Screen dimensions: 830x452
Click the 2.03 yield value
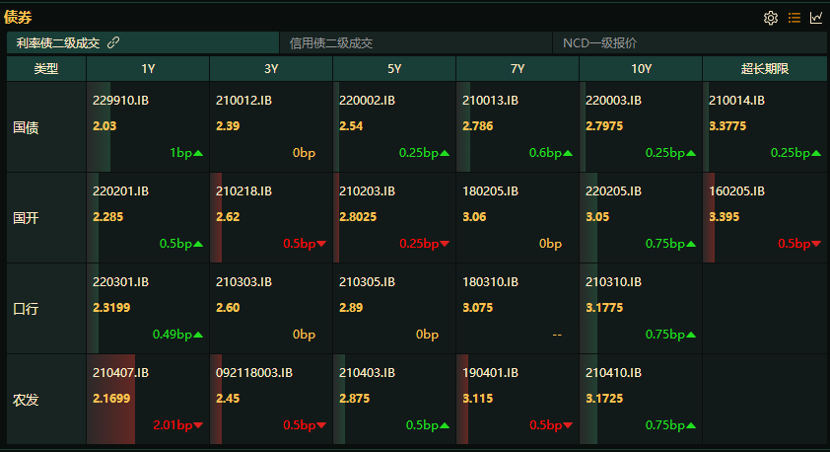[x=104, y=126]
